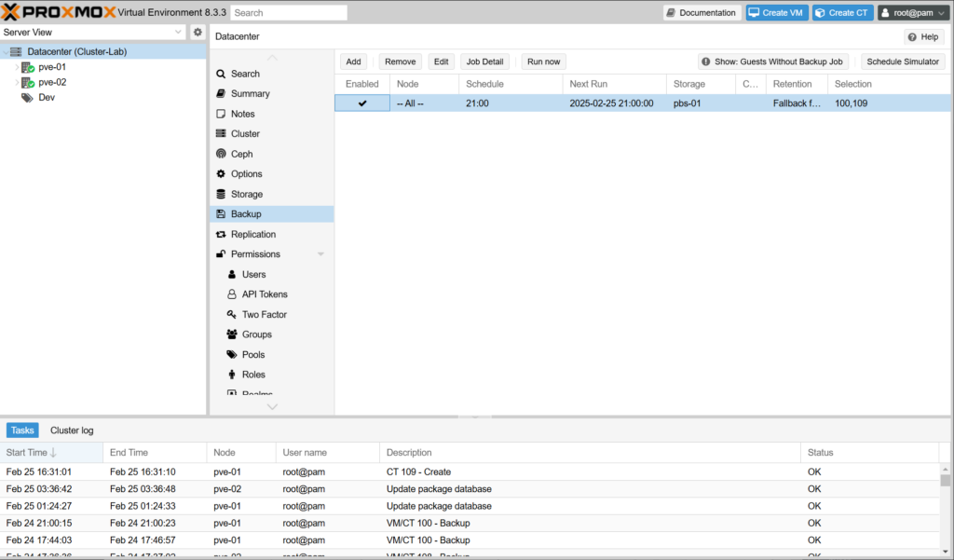This screenshot has width=954, height=560.
Task: Expand the pve-01 node tree
Action: pos(16,67)
